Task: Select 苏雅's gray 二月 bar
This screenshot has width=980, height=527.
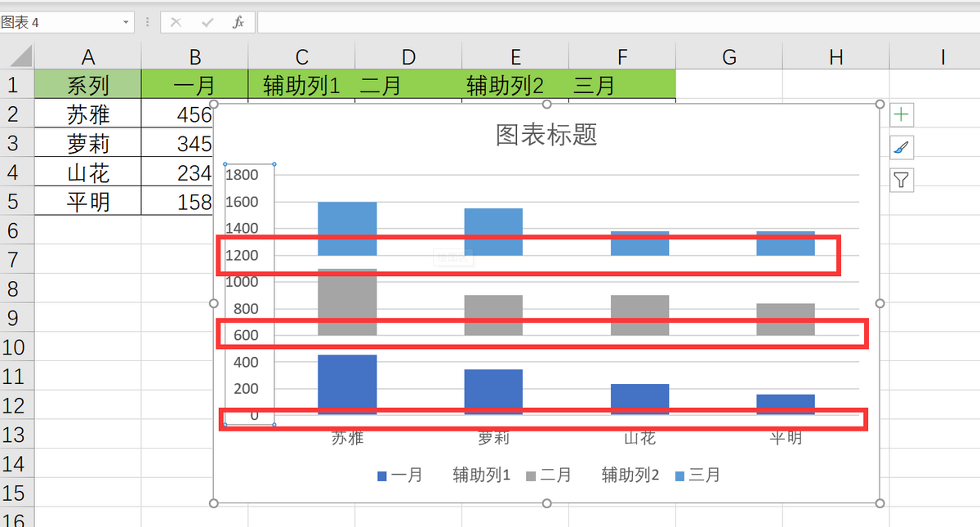Action: click(347, 302)
